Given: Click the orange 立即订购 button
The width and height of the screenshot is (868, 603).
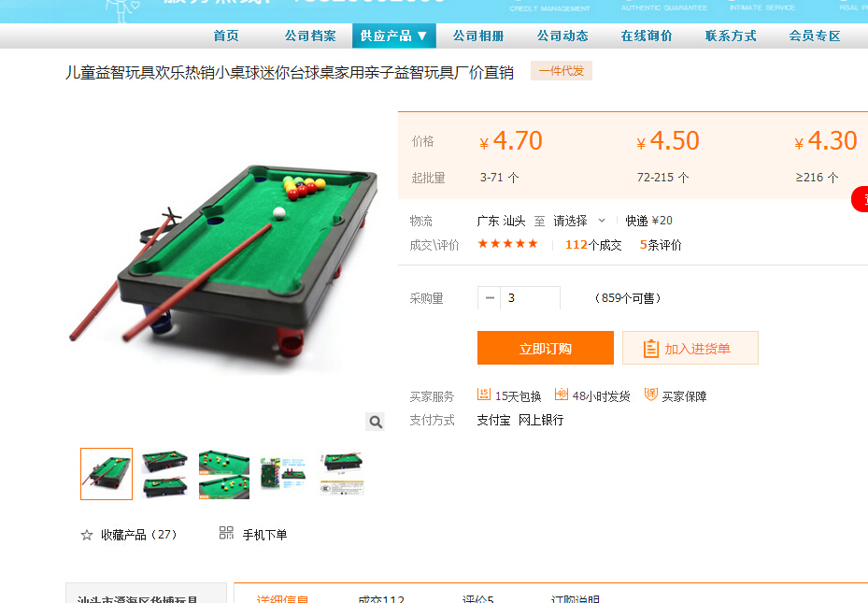Looking at the screenshot, I should (546, 348).
